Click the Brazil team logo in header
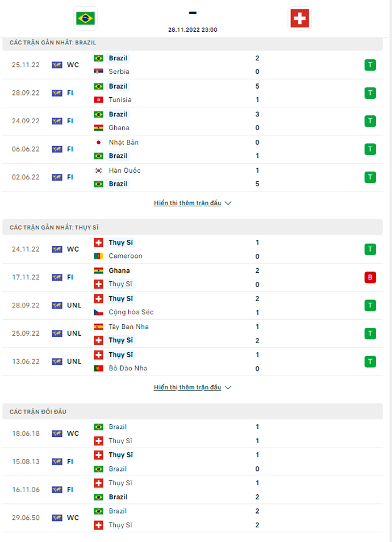Image resolution: width=392 pixels, height=542 pixels. 85,18
